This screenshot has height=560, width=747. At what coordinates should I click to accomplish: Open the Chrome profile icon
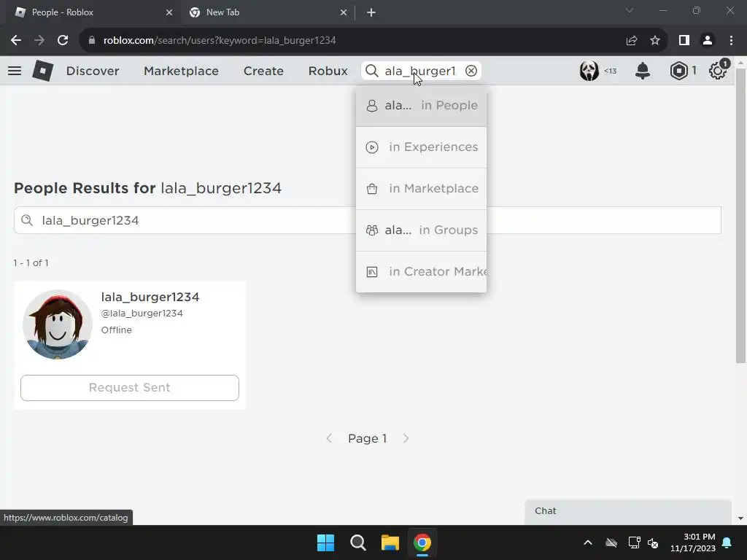[x=708, y=41]
